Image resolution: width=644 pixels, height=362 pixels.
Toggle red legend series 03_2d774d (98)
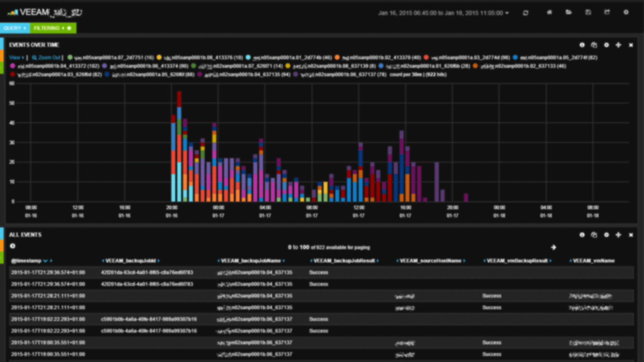[x=467, y=58]
